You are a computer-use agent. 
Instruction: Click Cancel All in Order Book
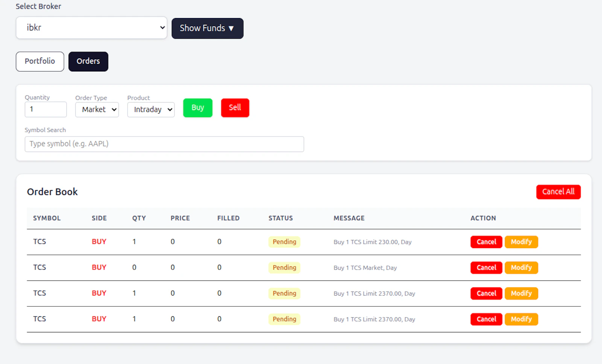click(558, 192)
